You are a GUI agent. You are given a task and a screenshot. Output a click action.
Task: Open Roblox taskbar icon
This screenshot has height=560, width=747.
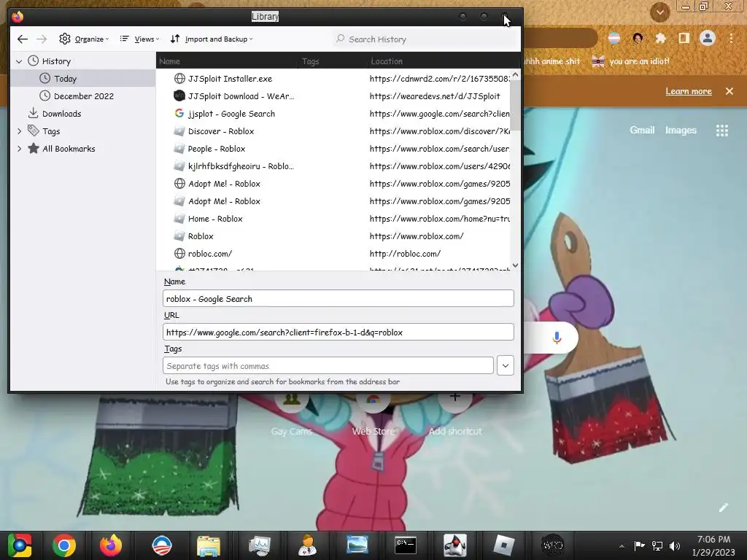click(x=503, y=545)
